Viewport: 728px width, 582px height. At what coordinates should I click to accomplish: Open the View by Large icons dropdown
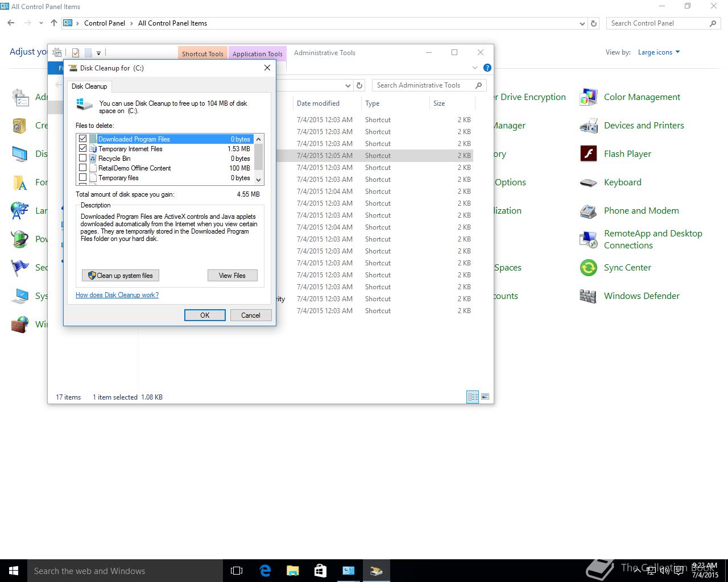pyautogui.click(x=659, y=52)
